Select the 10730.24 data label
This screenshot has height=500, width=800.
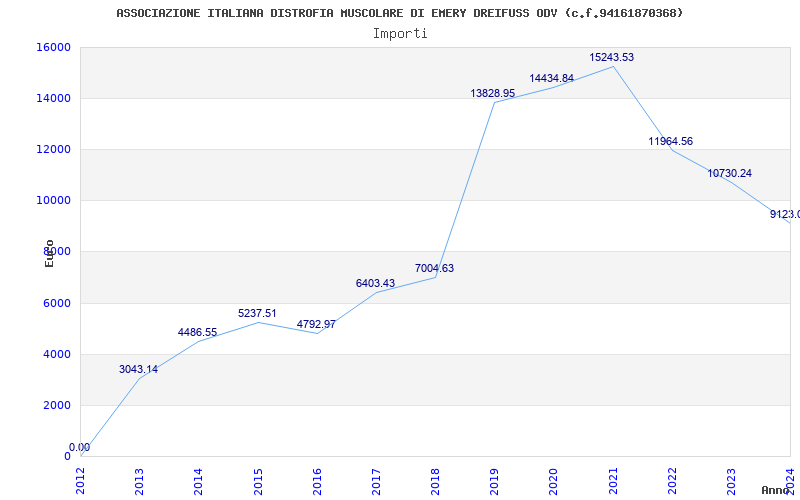point(730,173)
